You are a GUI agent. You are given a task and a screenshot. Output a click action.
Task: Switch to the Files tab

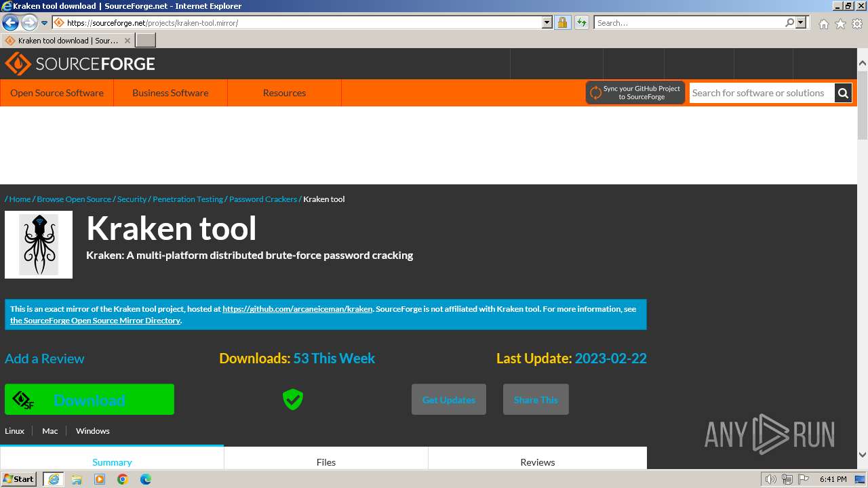tap(326, 459)
